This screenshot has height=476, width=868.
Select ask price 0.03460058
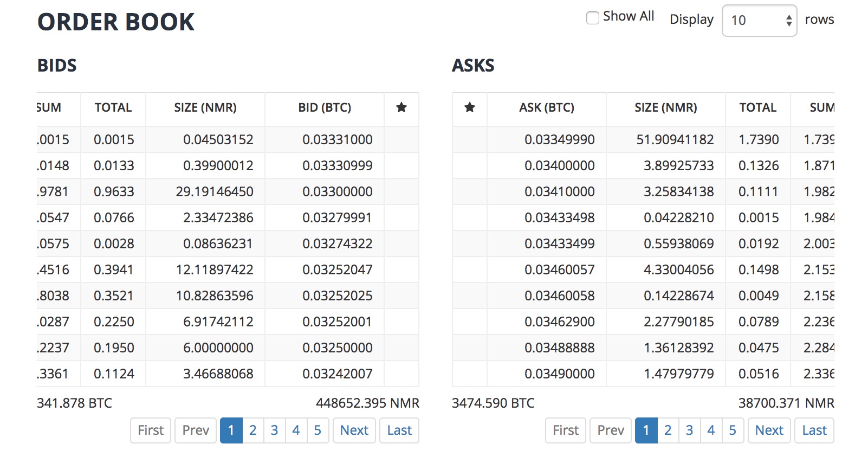click(560, 296)
